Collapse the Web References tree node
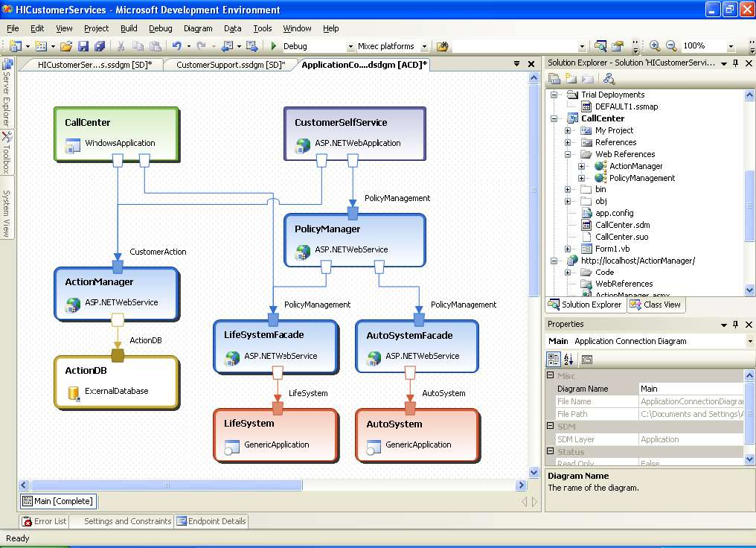Viewport: 756px width, 548px height. (568, 154)
